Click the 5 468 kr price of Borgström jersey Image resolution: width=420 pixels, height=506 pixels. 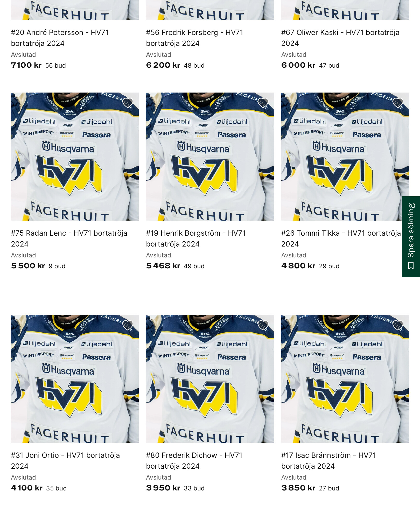click(x=163, y=266)
